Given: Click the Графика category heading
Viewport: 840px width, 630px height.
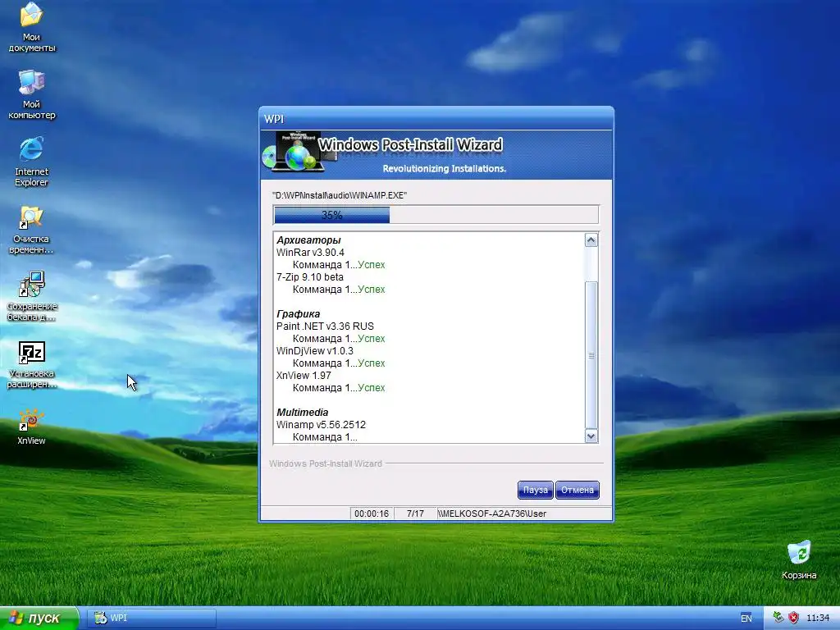Looking at the screenshot, I should click(298, 314).
